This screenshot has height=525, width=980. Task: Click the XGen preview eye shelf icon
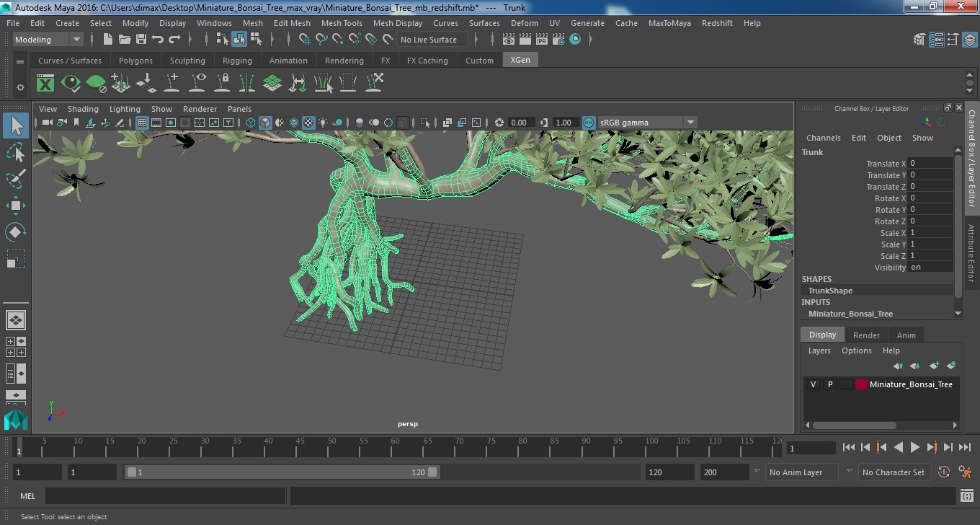[x=71, y=83]
